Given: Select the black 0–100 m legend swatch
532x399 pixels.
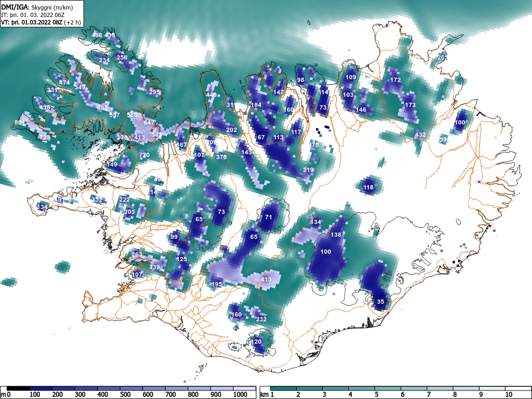Looking at the screenshot, I should tap(18, 388).
